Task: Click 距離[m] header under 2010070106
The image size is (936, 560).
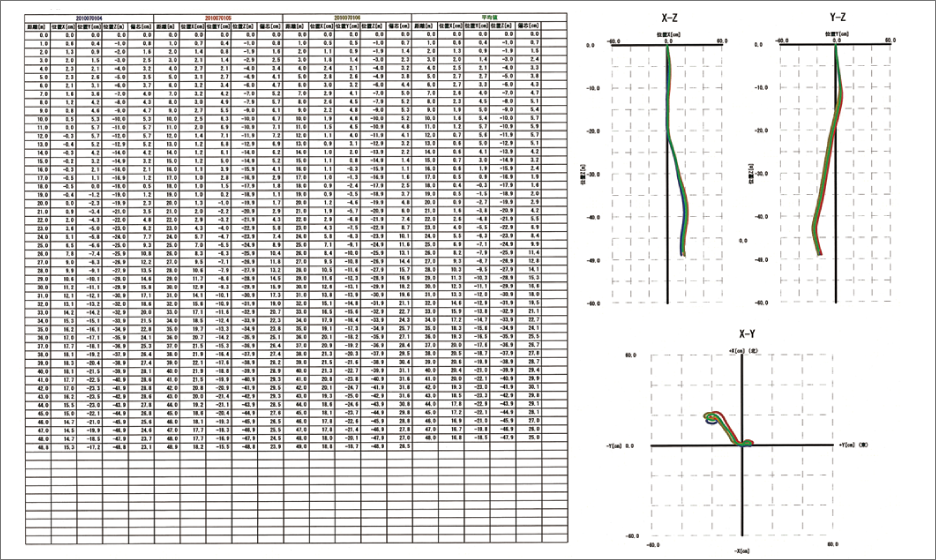Action: point(295,26)
